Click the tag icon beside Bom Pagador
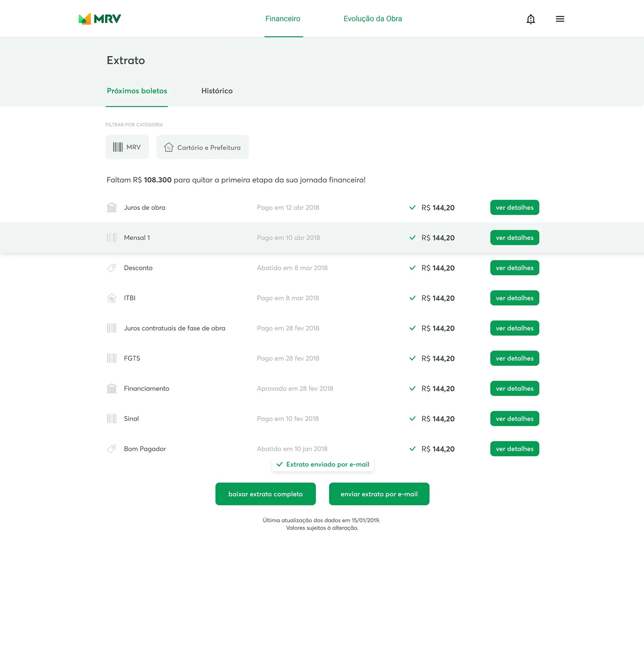Screen dimensions: 644x657 click(112, 448)
